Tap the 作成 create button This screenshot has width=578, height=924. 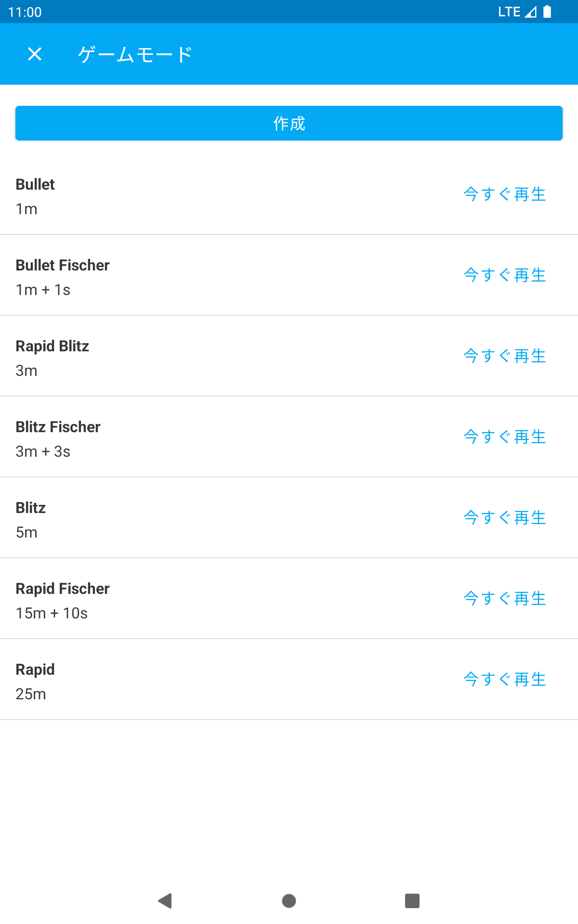tap(289, 123)
